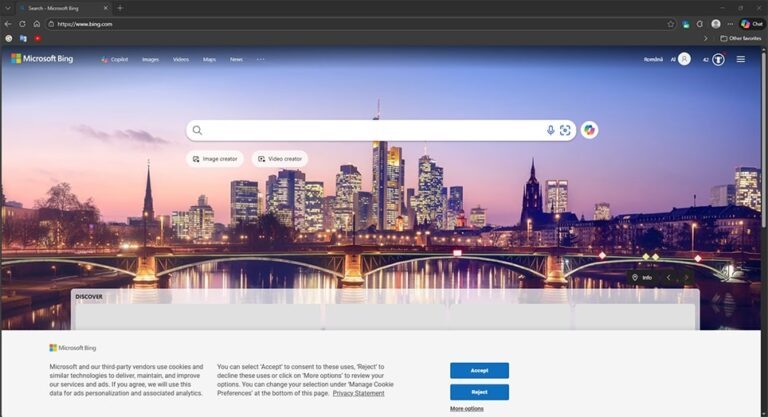
Task: Reload the Bing page
Action: pos(22,24)
